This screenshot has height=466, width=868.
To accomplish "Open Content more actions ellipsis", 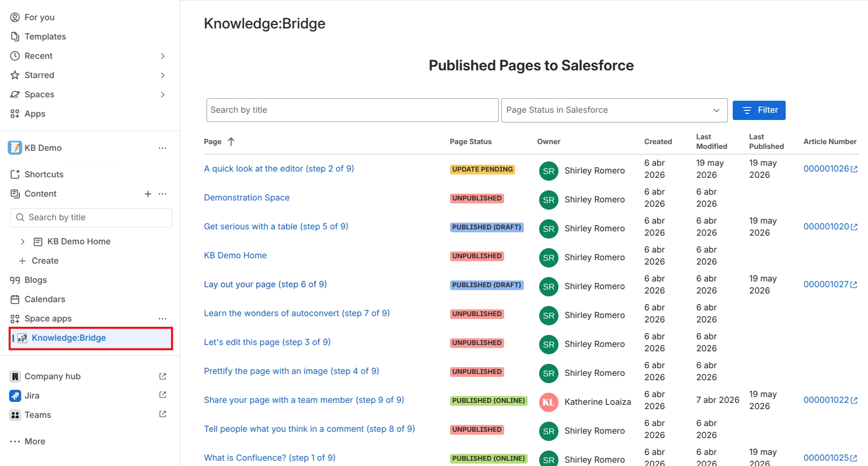I will click(163, 194).
